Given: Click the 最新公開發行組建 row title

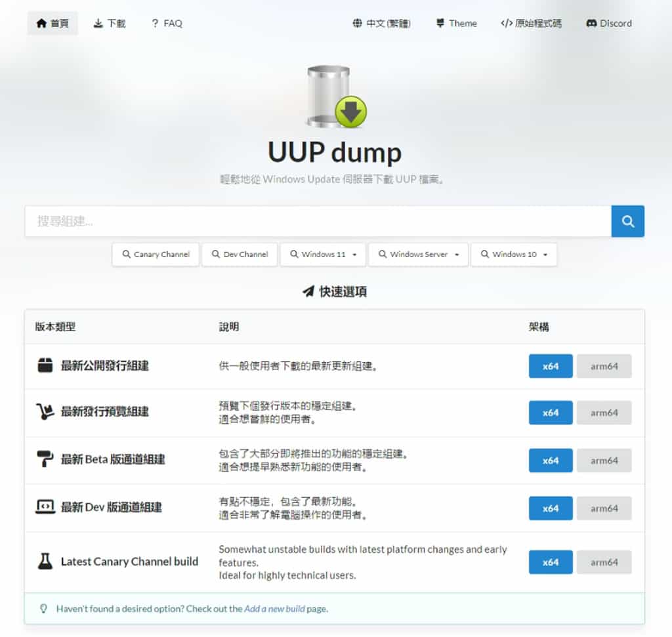Looking at the screenshot, I should (105, 365).
